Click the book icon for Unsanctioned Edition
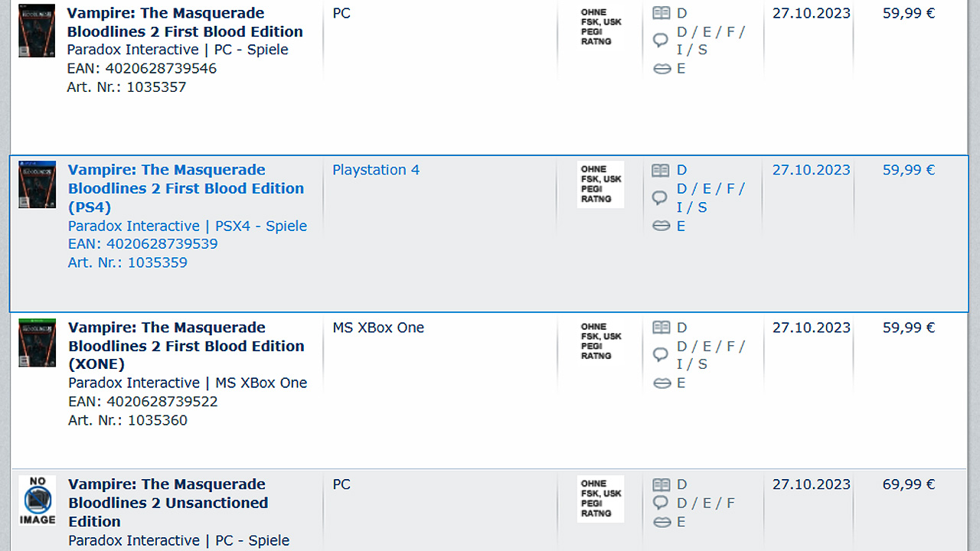 point(661,484)
